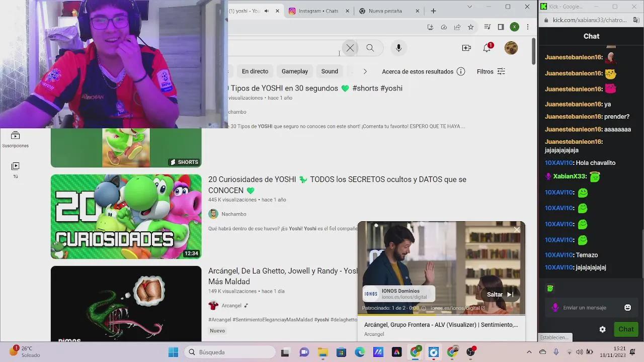Click the Kick window address bar URL
This screenshot has width=644, height=362.
[x=590, y=20]
